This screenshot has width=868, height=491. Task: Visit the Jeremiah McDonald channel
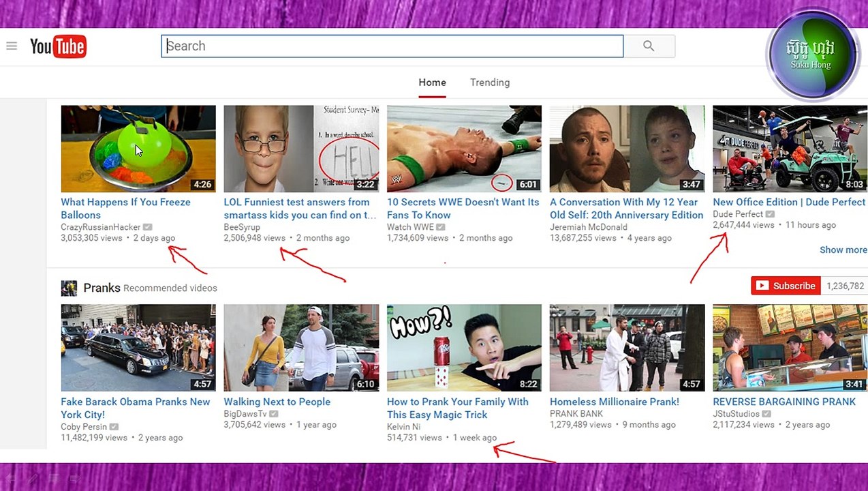coord(589,227)
